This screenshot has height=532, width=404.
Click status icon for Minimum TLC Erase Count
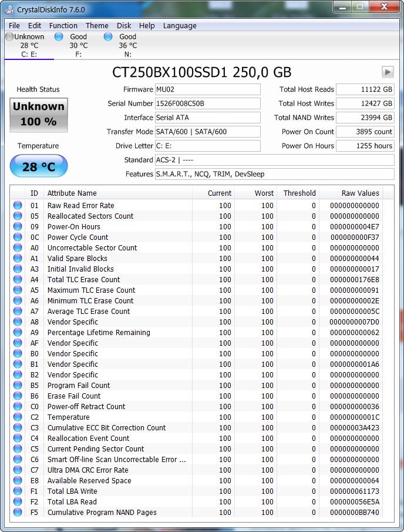click(18, 300)
